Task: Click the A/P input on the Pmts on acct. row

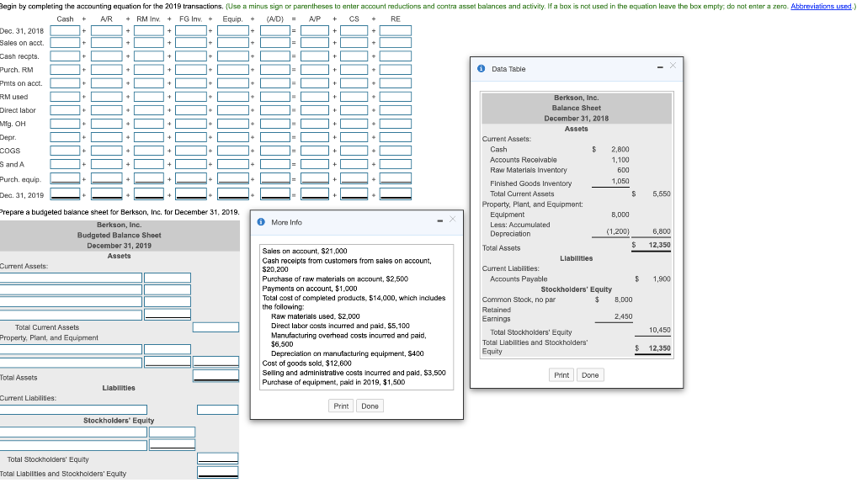Action: [316, 82]
